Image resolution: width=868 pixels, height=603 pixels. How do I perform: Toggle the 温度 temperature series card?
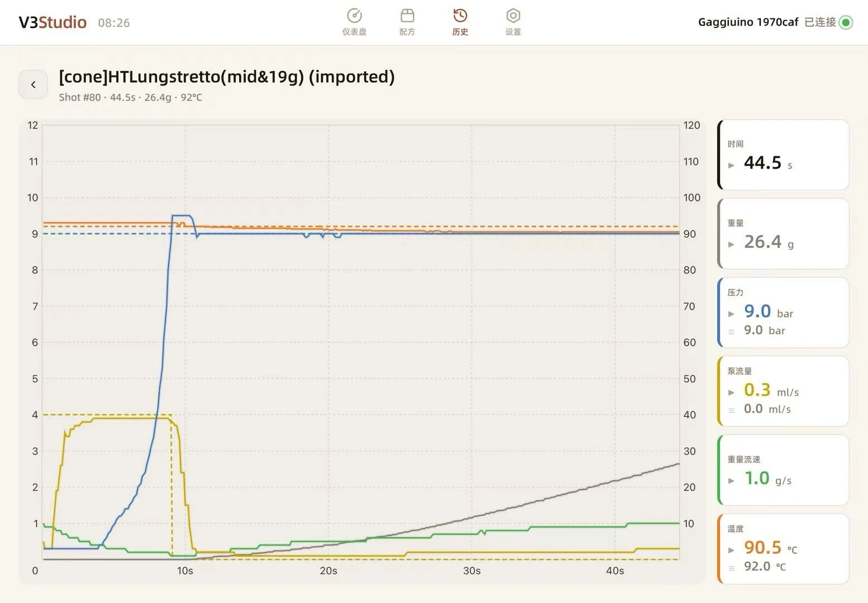click(783, 549)
